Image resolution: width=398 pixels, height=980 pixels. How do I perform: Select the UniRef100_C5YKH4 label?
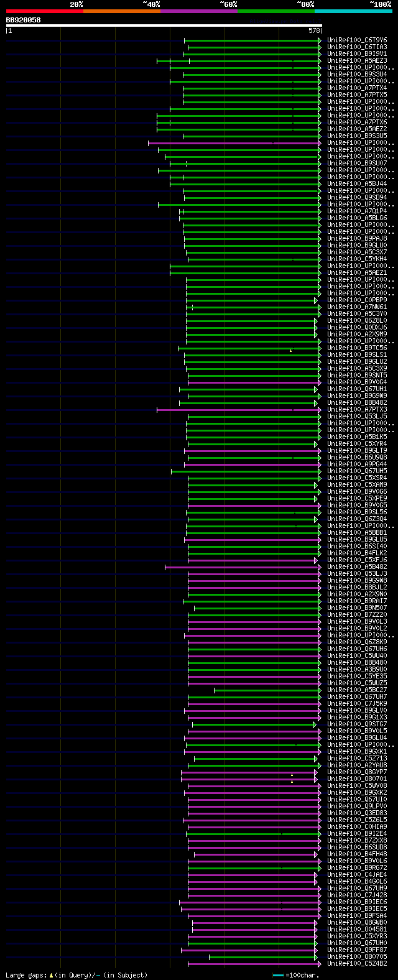pyautogui.click(x=358, y=259)
